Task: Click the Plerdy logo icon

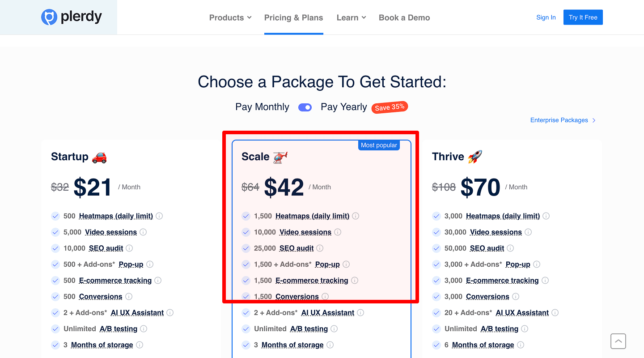Action: [49, 17]
